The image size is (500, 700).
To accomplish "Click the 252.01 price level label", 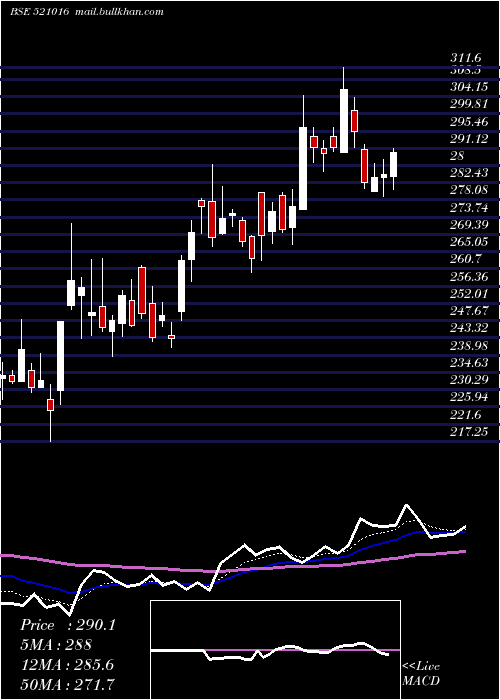I will 469,294.
